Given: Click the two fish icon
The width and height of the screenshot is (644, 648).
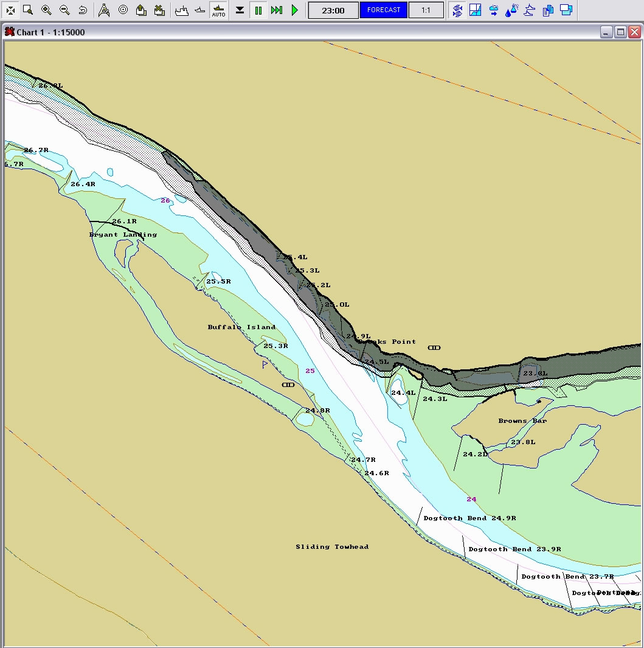Looking at the screenshot, I should click(x=457, y=10).
